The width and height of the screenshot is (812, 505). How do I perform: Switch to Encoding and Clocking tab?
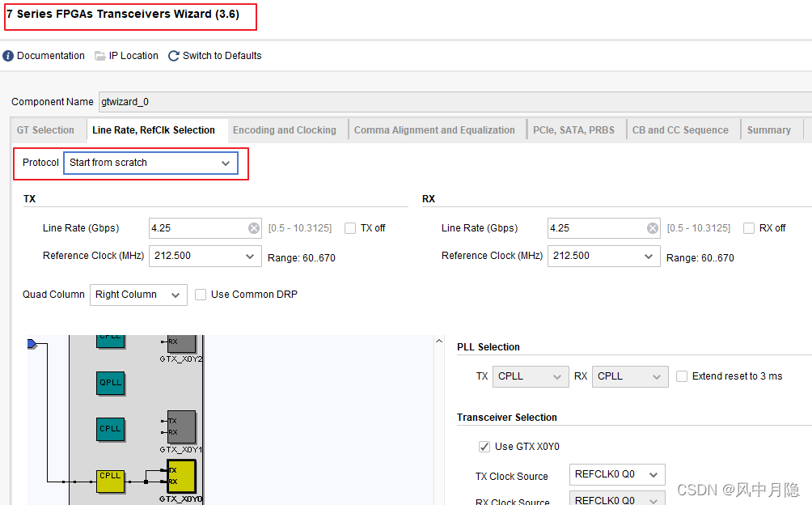285,130
